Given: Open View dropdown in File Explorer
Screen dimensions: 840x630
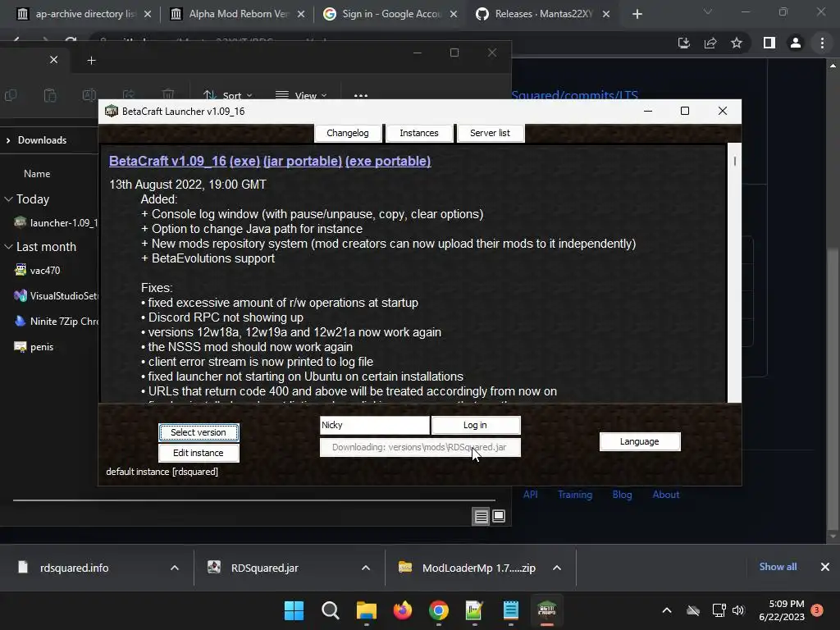Looking at the screenshot, I should pyautogui.click(x=301, y=95).
